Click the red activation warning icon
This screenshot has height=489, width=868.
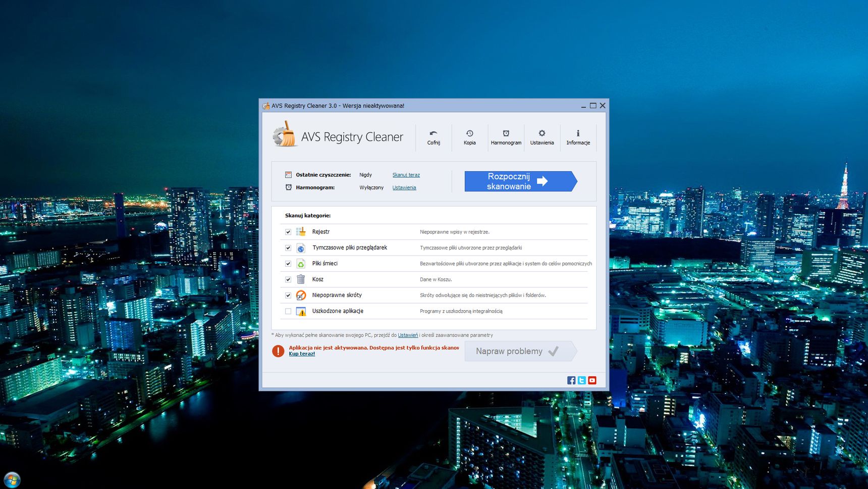click(278, 351)
